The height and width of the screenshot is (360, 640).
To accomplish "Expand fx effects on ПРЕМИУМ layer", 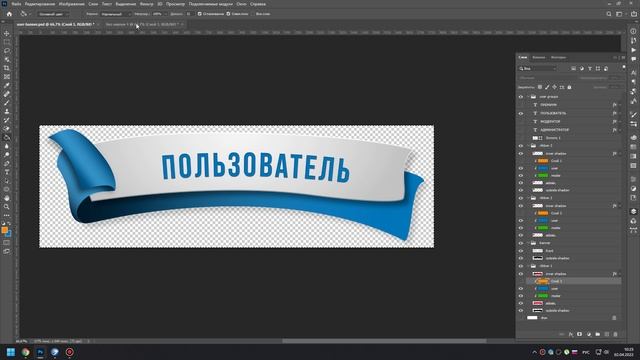I will (x=620, y=105).
